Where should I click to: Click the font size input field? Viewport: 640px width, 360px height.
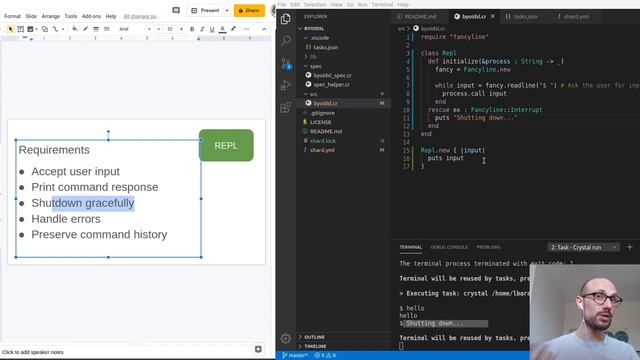point(170,29)
